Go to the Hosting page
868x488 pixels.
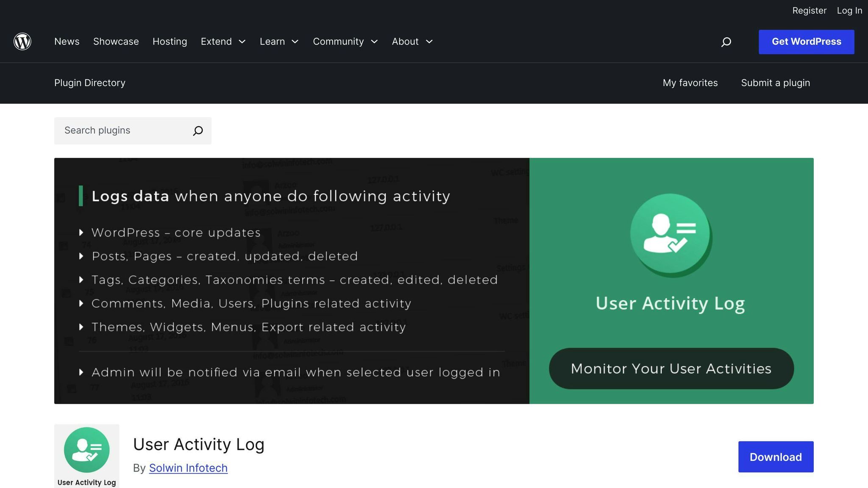coord(170,42)
